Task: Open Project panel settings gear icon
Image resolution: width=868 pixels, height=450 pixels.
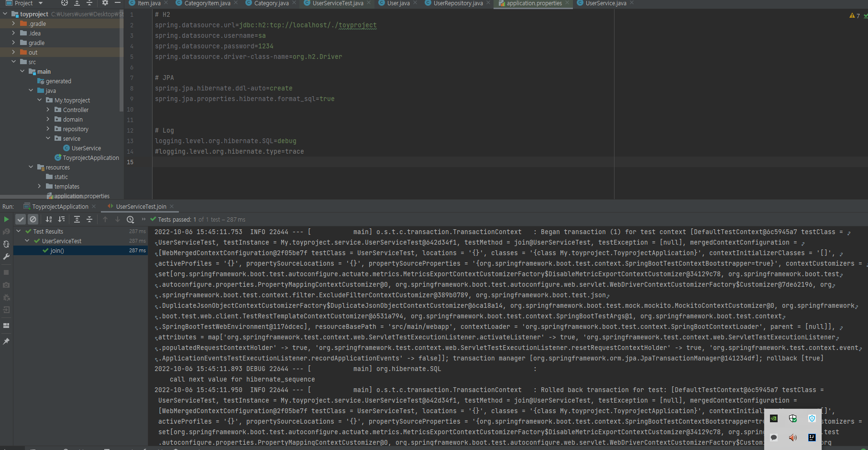Action: click(105, 3)
